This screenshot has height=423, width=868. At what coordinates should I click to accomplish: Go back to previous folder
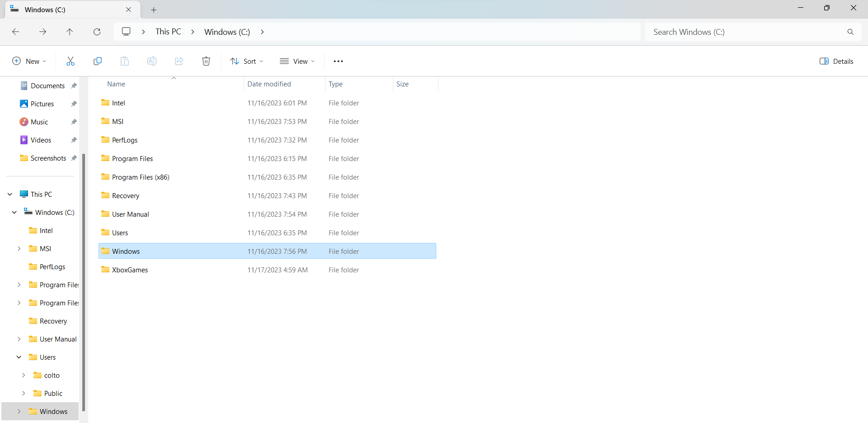[15, 32]
